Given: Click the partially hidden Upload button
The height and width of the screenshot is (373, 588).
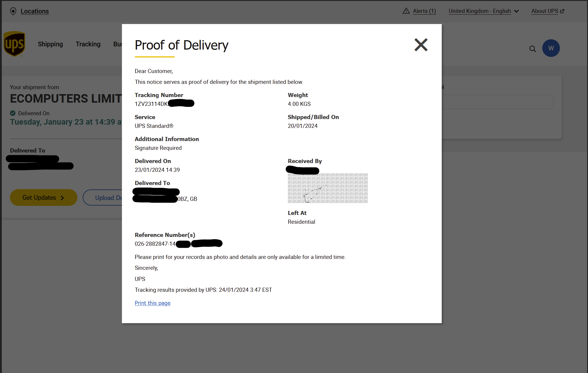Looking at the screenshot, I should click(103, 197).
